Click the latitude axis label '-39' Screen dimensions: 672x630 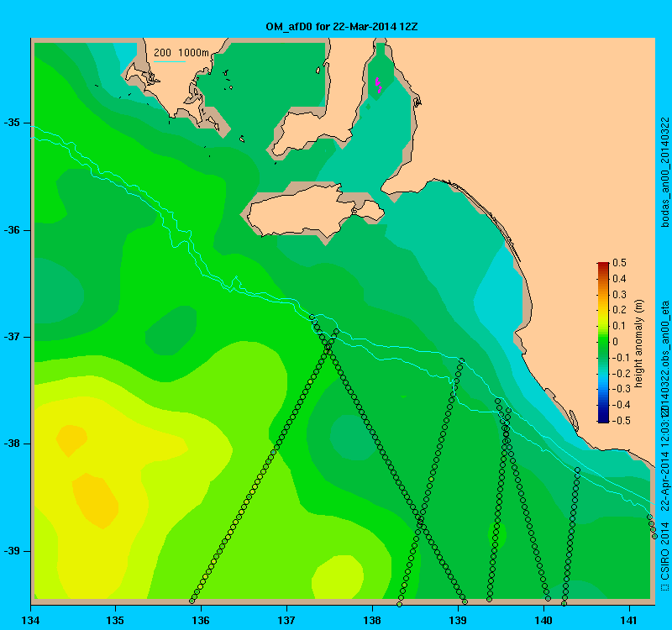[12, 551]
